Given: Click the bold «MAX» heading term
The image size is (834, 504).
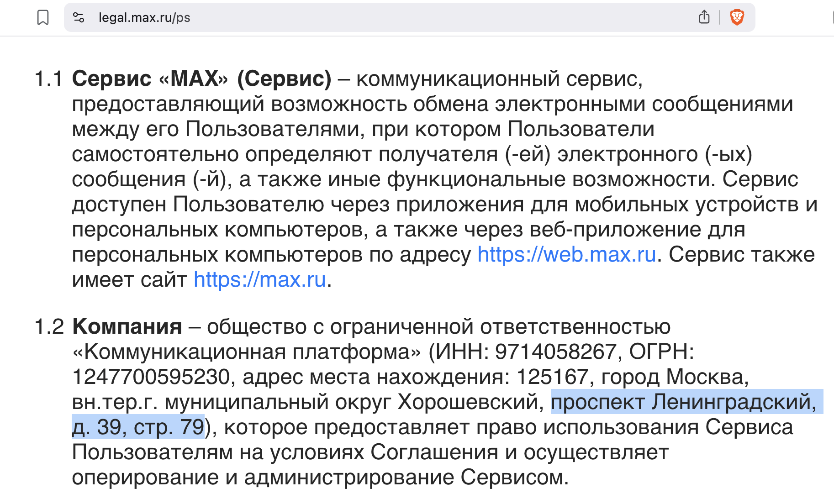Looking at the screenshot, I should [x=193, y=79].
